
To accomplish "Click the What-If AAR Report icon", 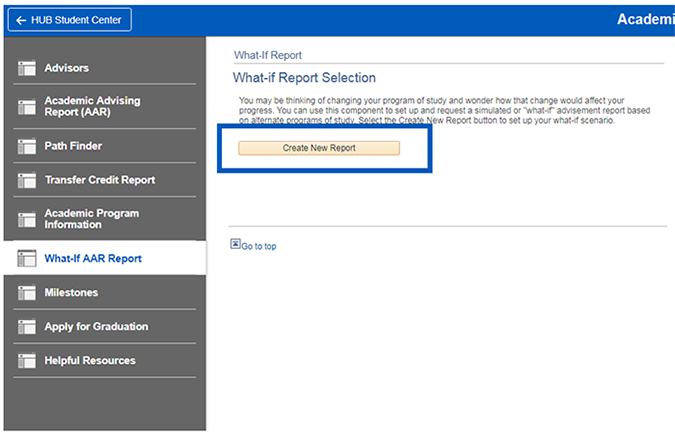I will (28, 258).
